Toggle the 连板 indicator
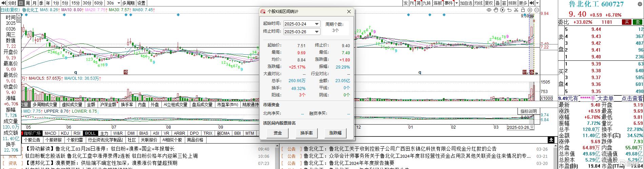 [438, 3]
